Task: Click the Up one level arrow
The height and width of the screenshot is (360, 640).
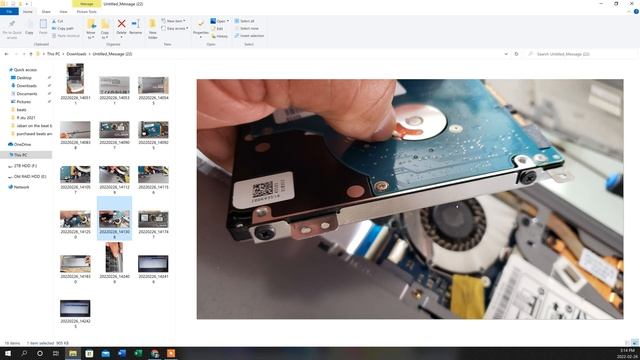Action: (x=31, y=54)
